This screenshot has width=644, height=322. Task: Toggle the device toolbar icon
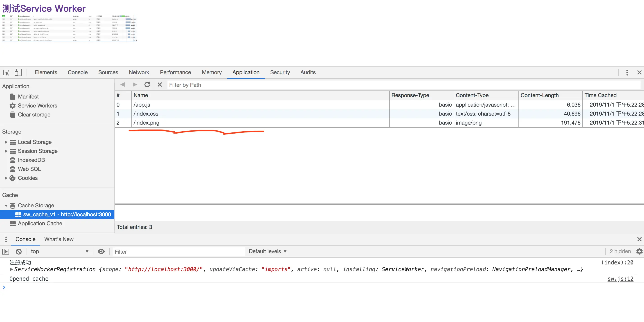[x=18, y=72]
